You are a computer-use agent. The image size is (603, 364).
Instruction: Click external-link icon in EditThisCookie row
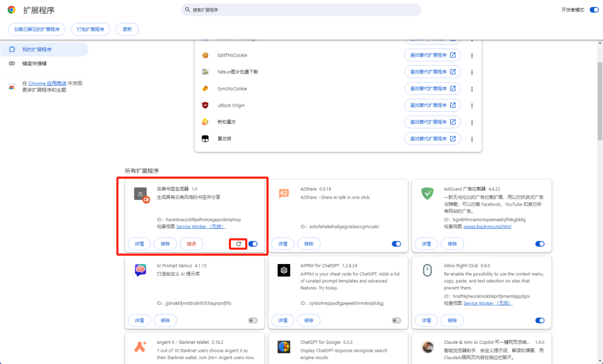point(453,55)
